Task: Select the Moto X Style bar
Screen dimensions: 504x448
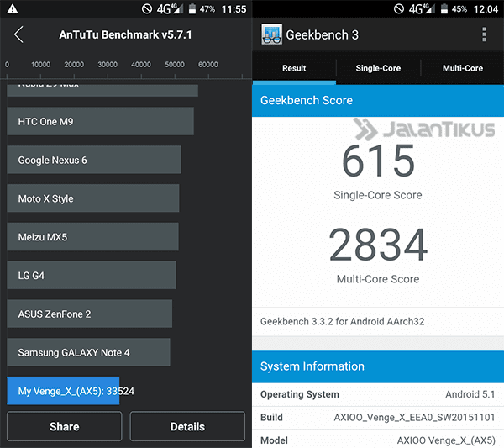Action: pos(93,198)
